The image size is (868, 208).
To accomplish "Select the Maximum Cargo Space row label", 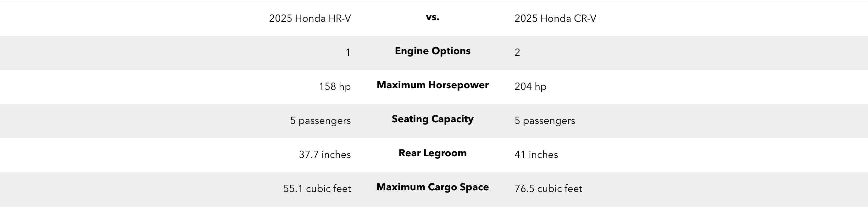I will coord(432,187).
